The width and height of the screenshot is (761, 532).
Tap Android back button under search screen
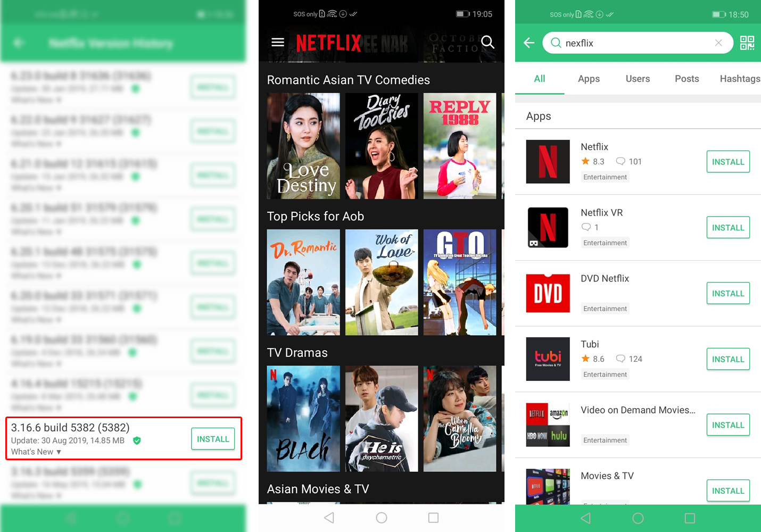tap(586, 518)
